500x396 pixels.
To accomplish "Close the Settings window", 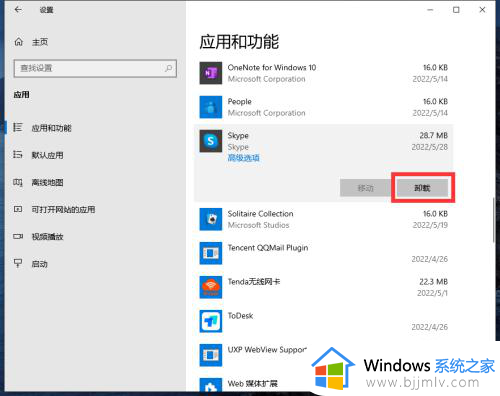I will click(482, 10).
